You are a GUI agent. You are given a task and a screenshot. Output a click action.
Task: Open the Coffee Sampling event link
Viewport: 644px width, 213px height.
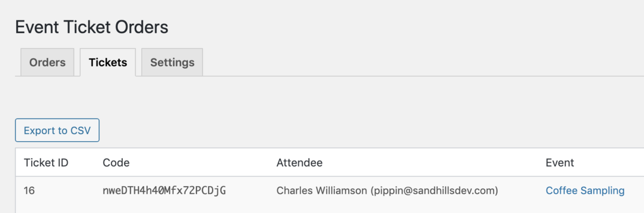(x=585, y=190)
